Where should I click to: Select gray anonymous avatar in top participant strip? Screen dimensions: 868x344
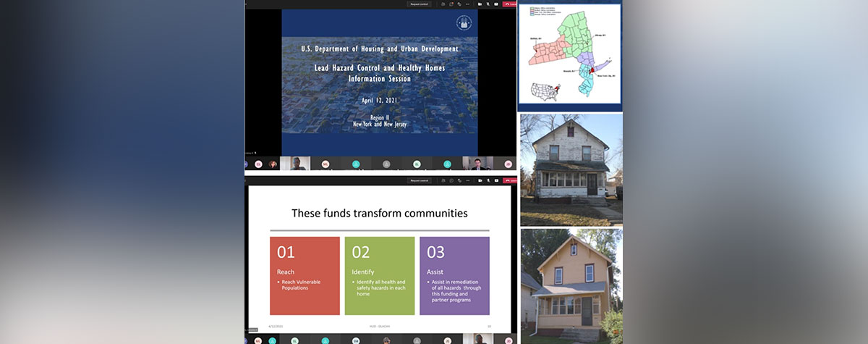(x=386, y=164)
